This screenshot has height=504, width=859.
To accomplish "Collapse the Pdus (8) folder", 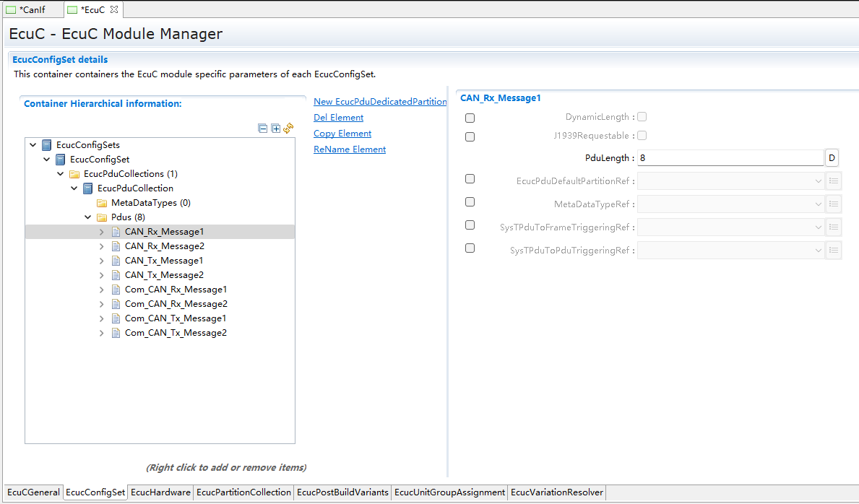I will pos(88,217).
